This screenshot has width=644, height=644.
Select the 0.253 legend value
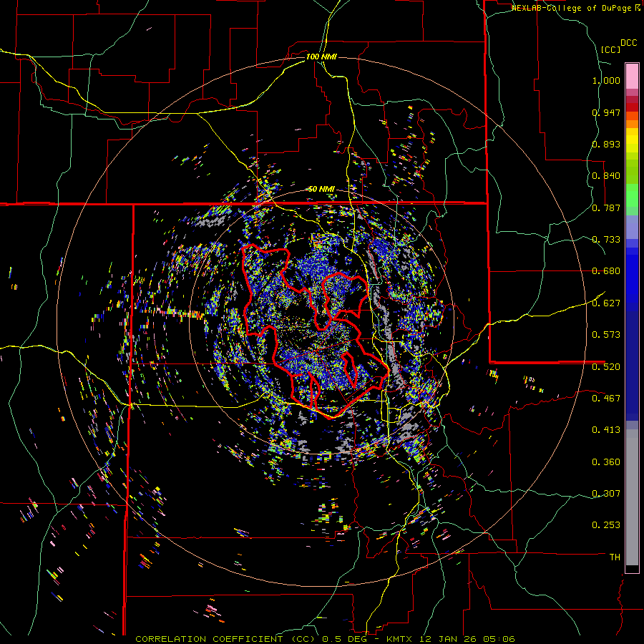pyautogui.click(x=606, y=525)
